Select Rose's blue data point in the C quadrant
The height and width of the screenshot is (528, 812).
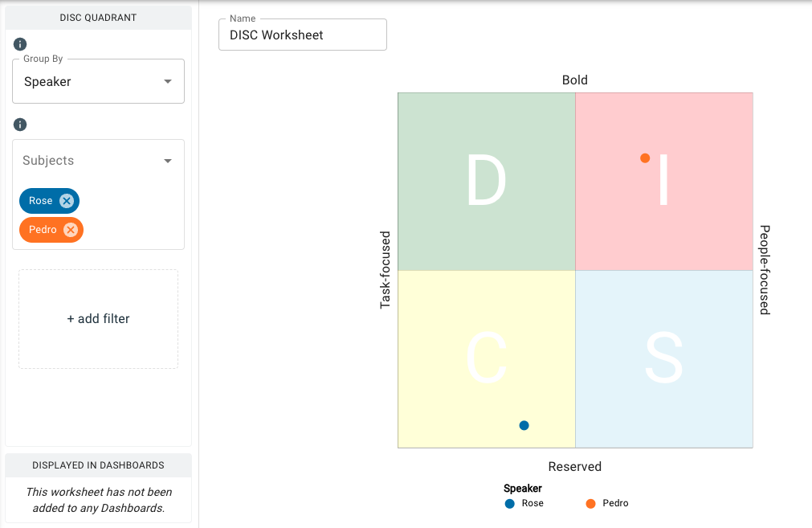524,425
